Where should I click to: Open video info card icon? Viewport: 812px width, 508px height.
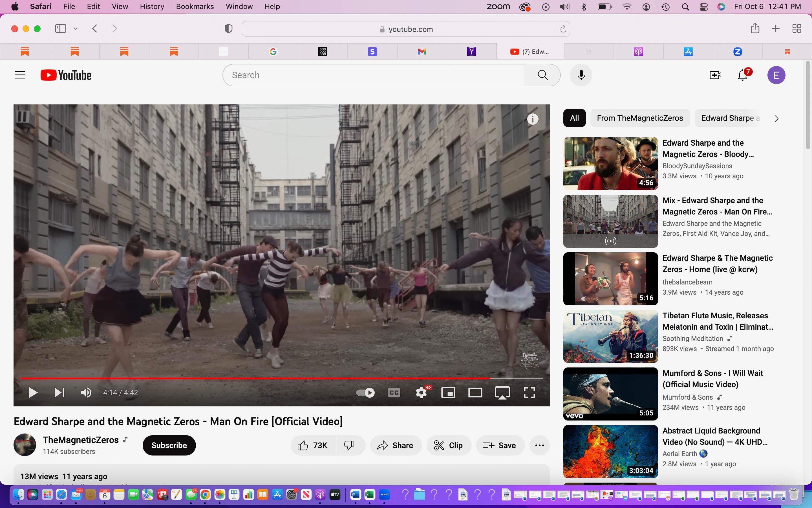(533, 119)
